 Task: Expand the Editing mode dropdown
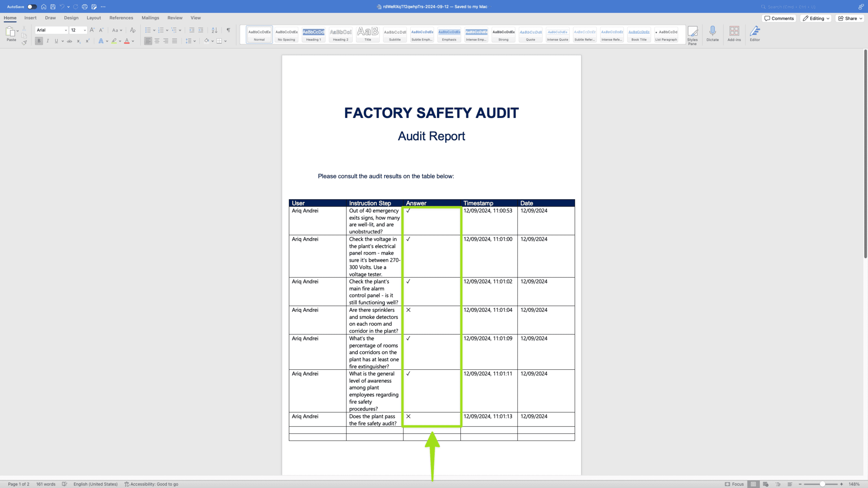coord(816,18)
